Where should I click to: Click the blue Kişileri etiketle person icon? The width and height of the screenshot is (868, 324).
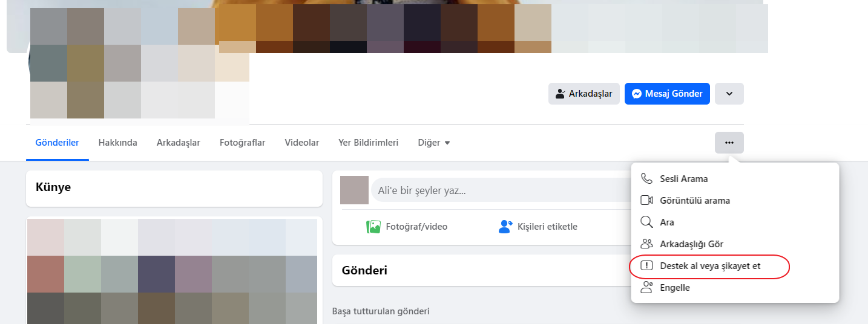pos(505,227)
